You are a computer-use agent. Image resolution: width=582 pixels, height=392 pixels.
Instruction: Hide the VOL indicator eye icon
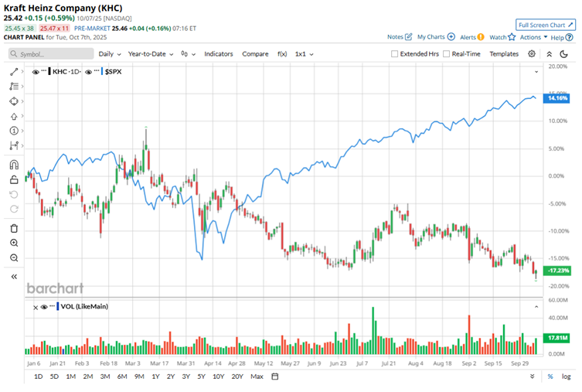click(x=44, y=307)
